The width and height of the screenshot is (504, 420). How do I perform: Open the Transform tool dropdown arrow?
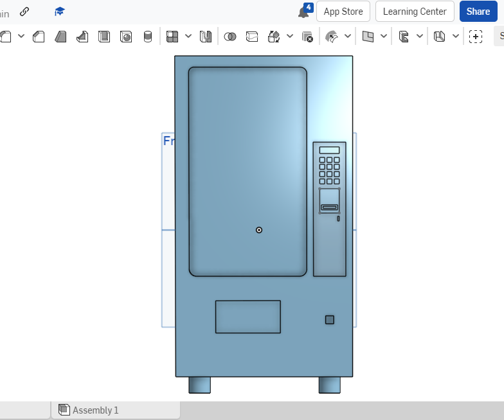[x=290, y=37]
